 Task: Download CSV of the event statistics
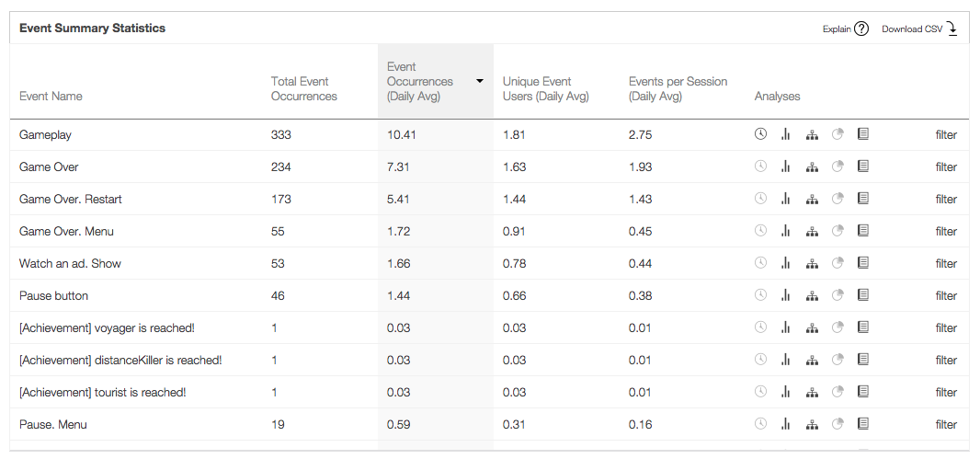coord(919,29)
